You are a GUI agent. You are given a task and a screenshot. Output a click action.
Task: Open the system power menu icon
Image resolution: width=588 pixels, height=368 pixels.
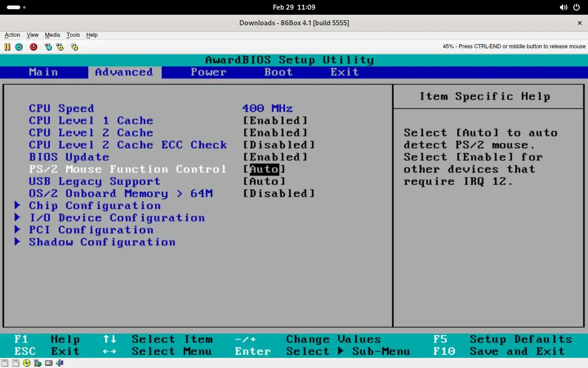tap(577, 7)
